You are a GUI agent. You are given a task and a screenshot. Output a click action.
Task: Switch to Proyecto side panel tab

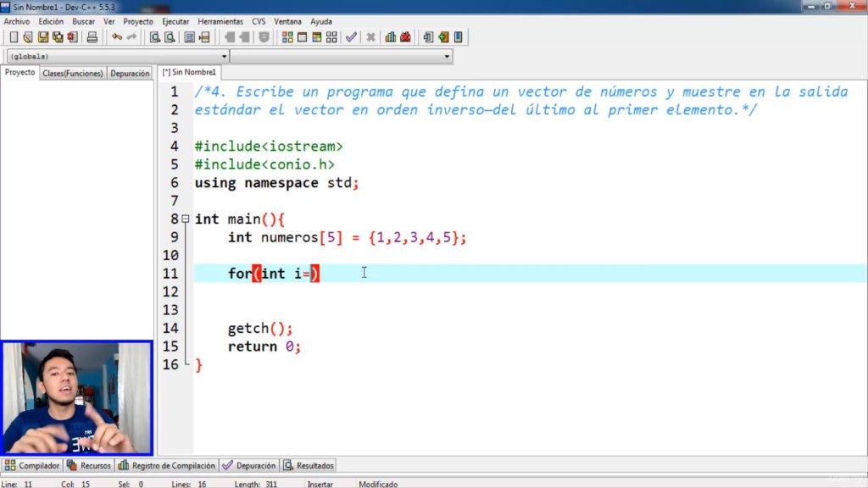coord(20,73)
